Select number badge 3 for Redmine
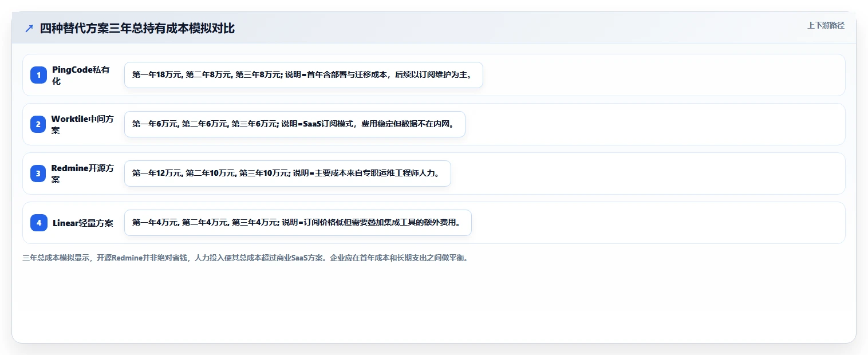The width and height of the screenshot is (868, 355). (38, 173)
